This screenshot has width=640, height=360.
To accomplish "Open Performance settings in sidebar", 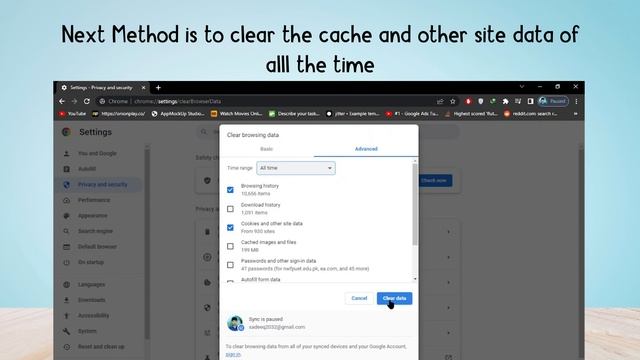I will [94, 200].
